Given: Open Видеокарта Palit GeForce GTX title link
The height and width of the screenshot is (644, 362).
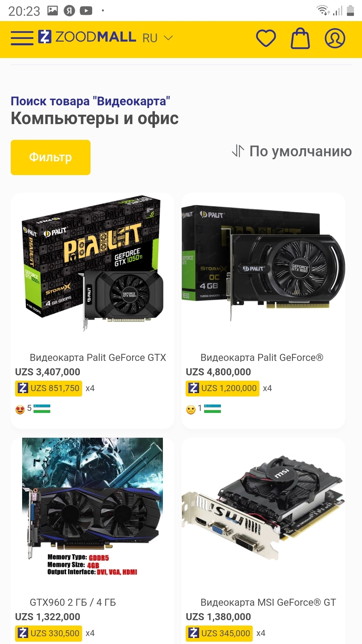Looking at the screenshot, I should (98, 358).
